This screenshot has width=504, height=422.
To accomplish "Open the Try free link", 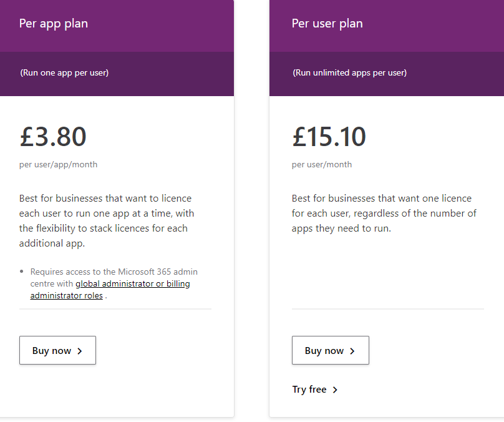I will coord(309,390).
